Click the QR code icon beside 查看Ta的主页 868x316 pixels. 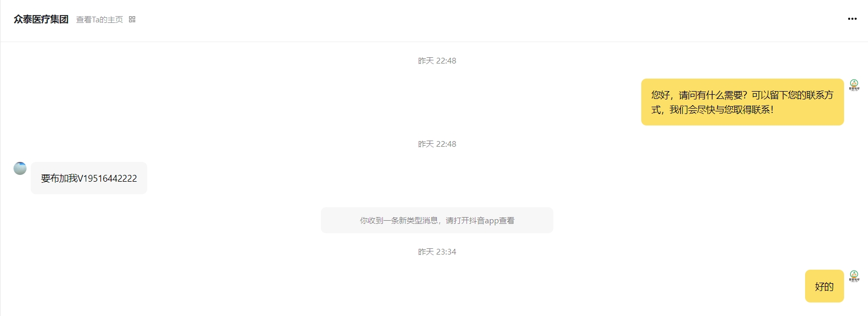pos(132,19)
